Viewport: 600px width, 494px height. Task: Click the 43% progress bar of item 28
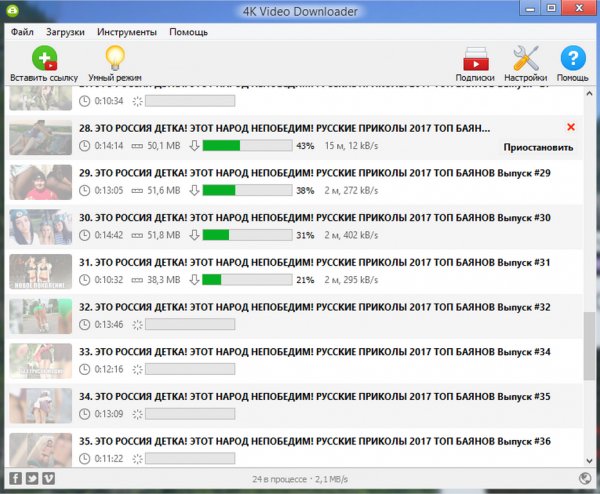(247, 145)
